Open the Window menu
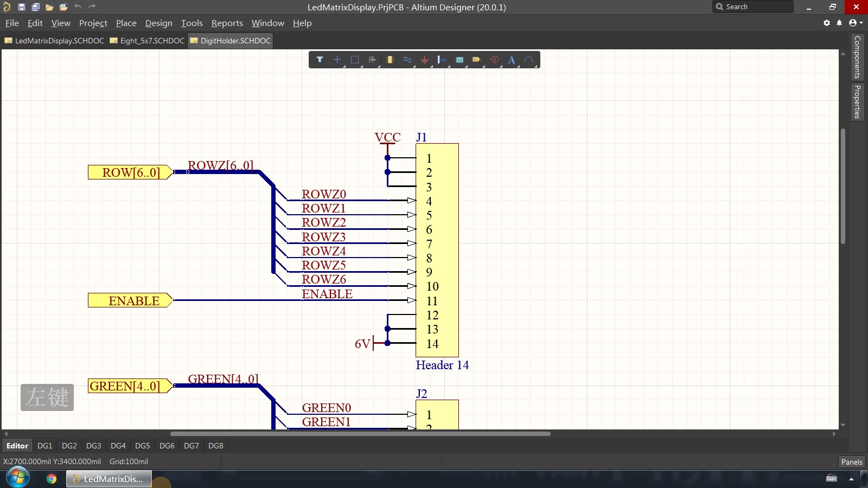This screenshot has width=868, height=488. tap(268, 23)
